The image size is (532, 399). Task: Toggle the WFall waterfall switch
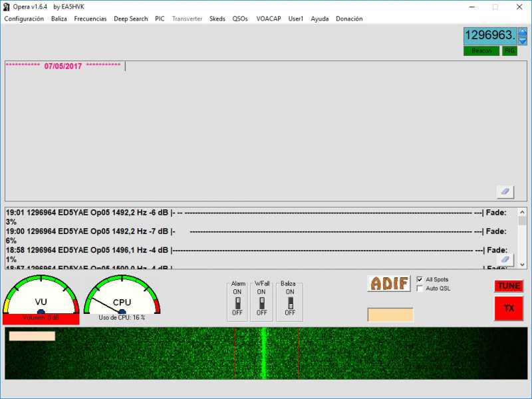pyautogui.click(x=261, y=302)
